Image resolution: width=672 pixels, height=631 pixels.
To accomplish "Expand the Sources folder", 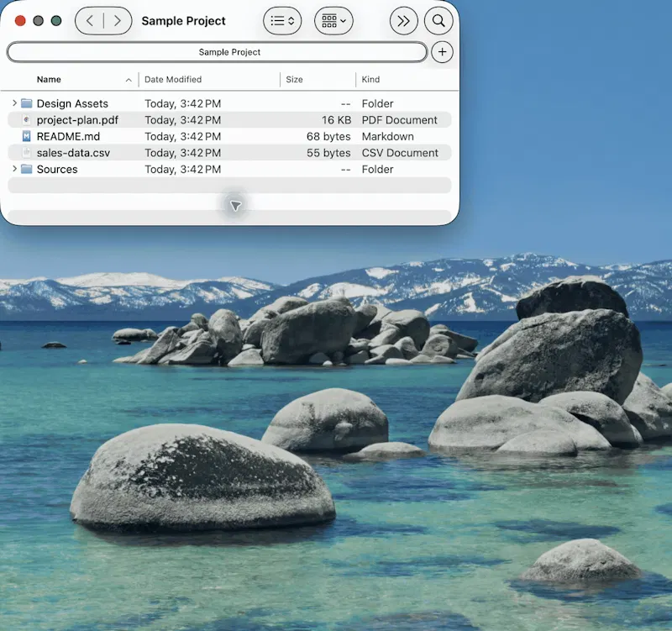I will pyautogui.click(x=14, y=169).
